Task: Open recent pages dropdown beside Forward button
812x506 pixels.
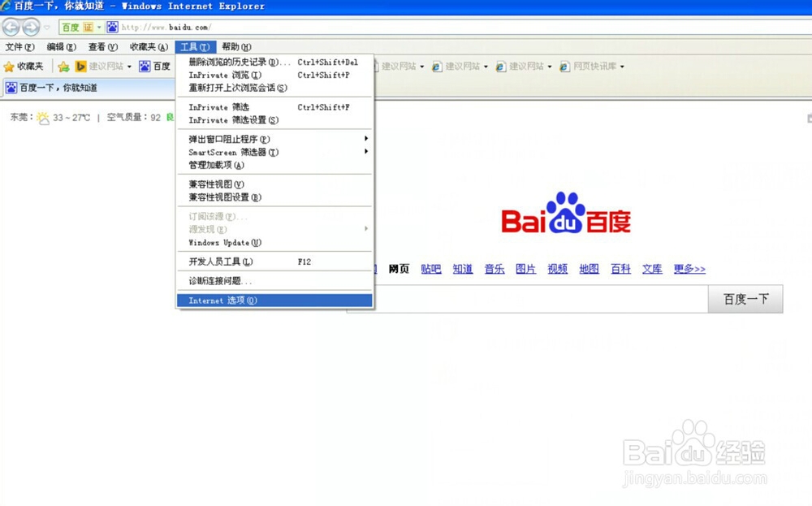Action: point(47,28)
